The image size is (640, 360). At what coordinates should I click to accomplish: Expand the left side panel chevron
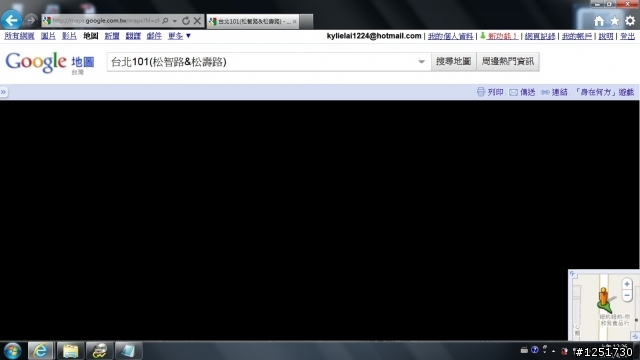click(x=4, y=92)
